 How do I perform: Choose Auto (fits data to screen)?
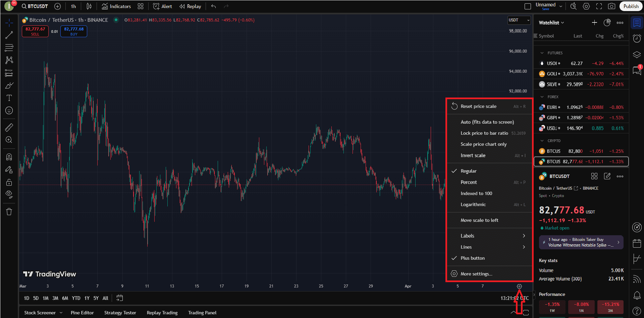pos(489,122)
